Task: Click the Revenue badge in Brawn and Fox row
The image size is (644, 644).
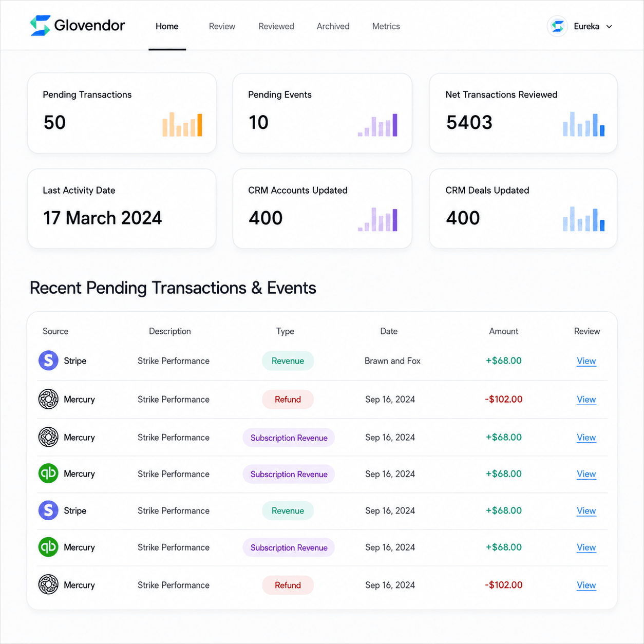Action: click(288, 361)
